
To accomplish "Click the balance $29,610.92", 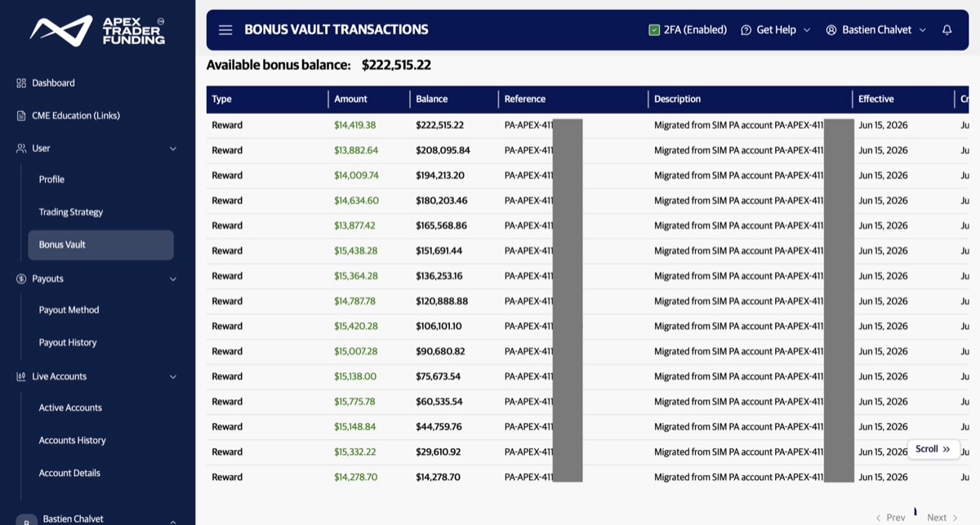I will click(438, 452).
